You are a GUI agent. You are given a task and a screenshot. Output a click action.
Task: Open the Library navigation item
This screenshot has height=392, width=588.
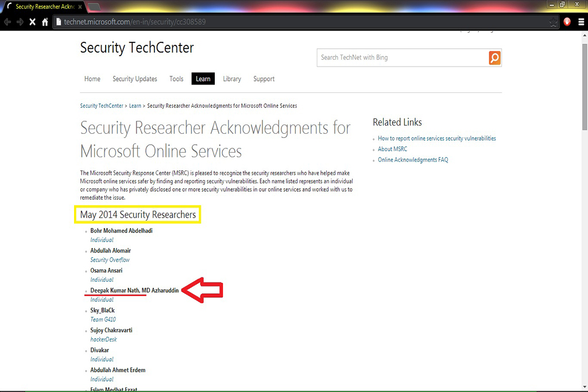[x=232, y=79]
